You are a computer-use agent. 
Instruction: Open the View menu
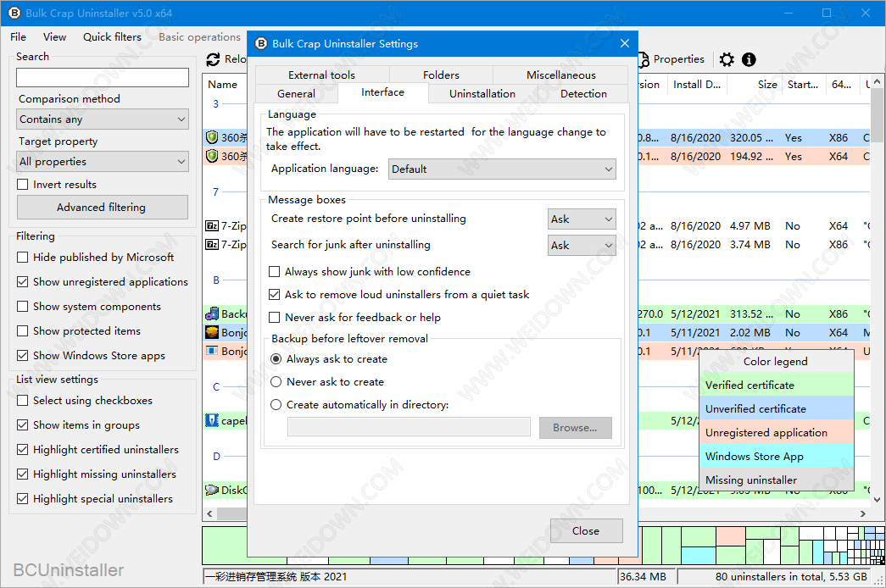54,36
